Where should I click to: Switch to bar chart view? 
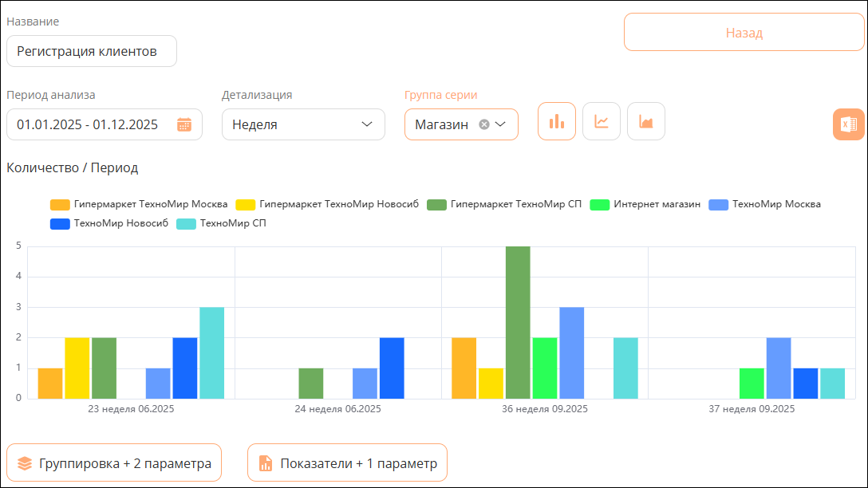click(556, 122)
